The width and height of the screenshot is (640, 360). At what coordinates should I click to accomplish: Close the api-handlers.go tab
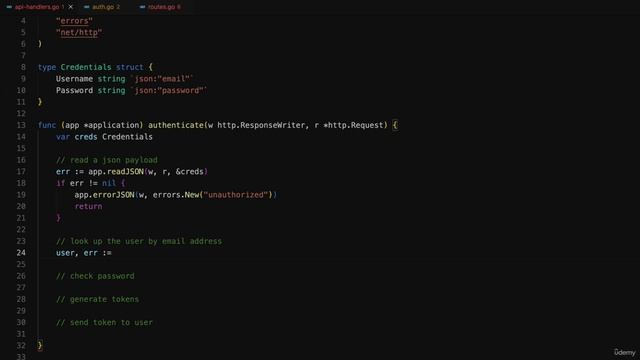click(x=71, y=7)
